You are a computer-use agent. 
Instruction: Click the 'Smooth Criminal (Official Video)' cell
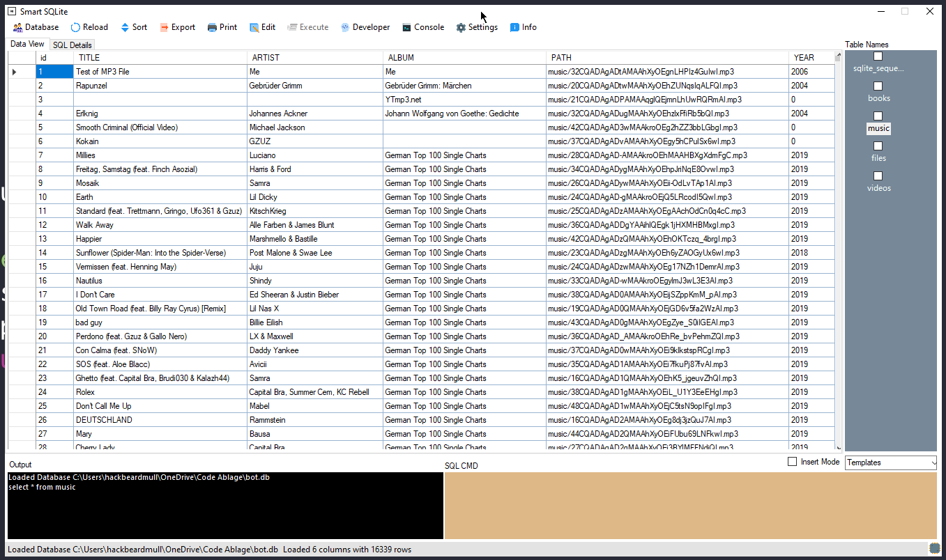pos(160,127)
